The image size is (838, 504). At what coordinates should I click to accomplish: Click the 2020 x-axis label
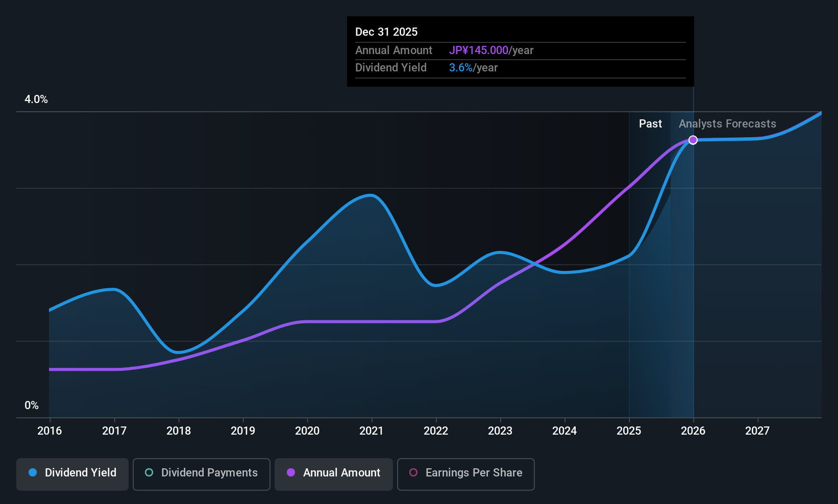pos(307,431)
